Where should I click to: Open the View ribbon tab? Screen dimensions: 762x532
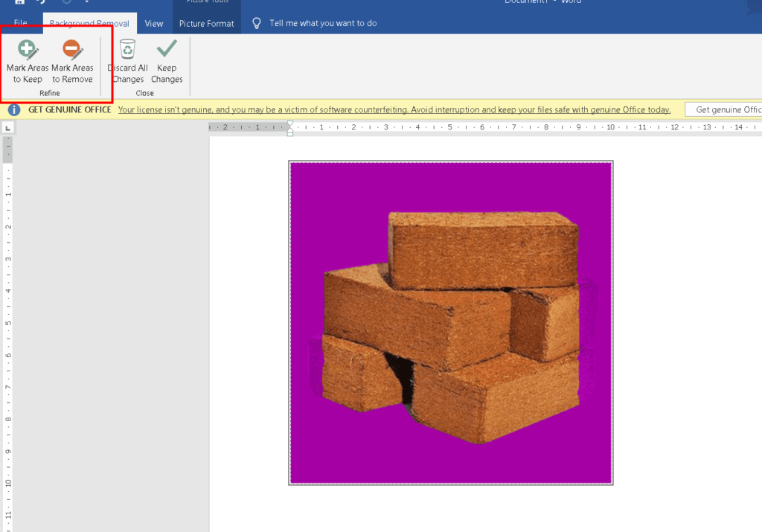pyautogui.click(x=154, y=23)
